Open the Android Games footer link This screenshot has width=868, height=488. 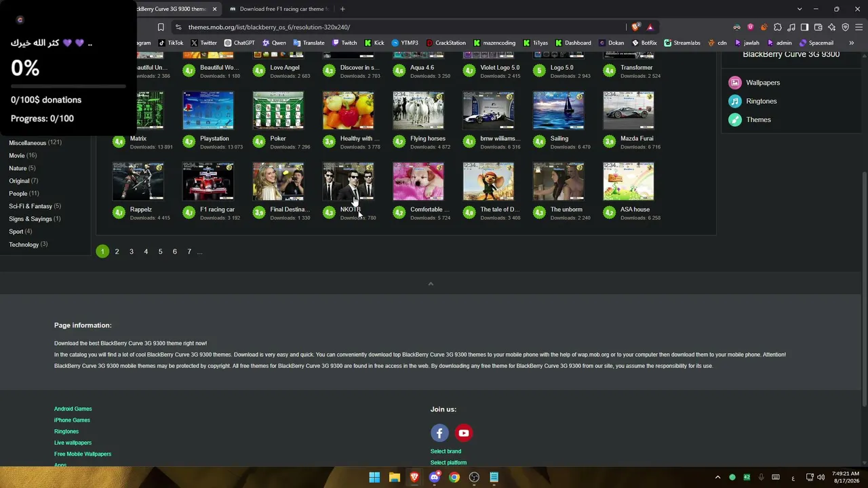[x=73, y=409]
